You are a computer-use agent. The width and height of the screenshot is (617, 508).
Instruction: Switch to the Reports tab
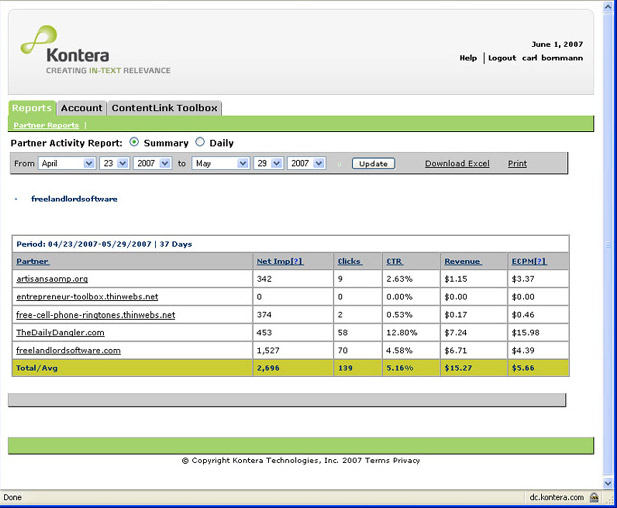coord(32,108)
